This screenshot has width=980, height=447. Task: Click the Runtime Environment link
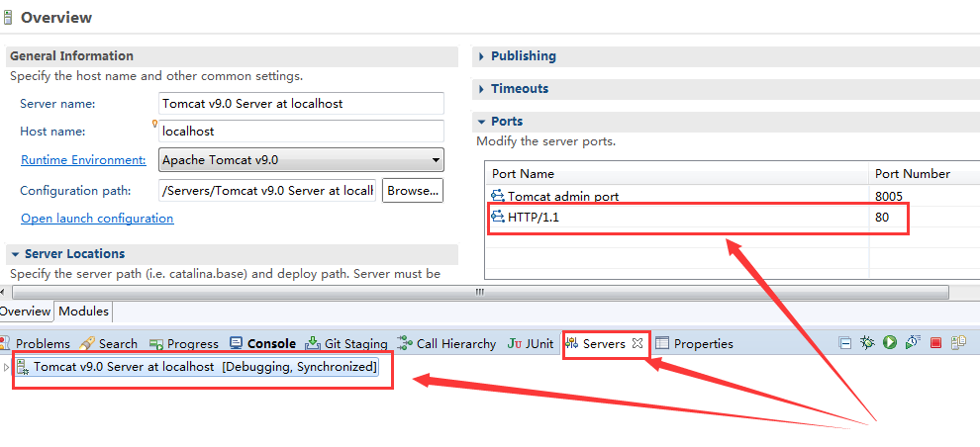pyautogui.click(x=83, y=160)
